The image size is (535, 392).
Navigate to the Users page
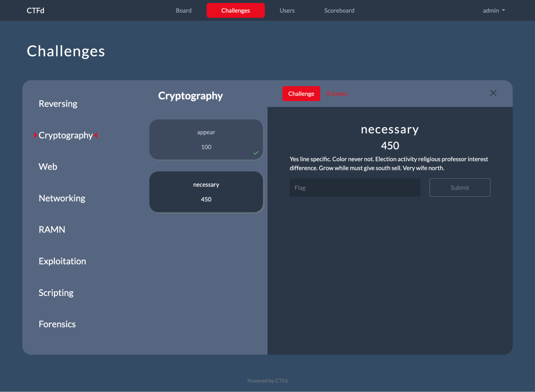pos(287,10)
